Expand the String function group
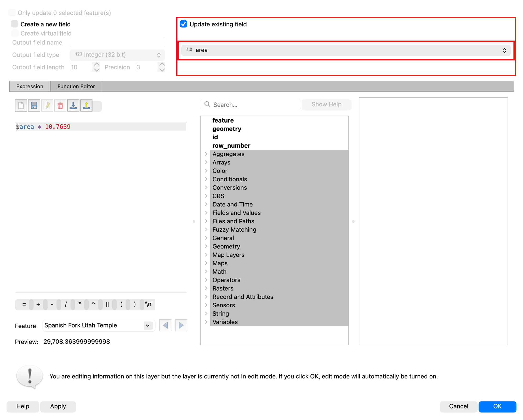The image size is (523, 420). click(206, 313)
